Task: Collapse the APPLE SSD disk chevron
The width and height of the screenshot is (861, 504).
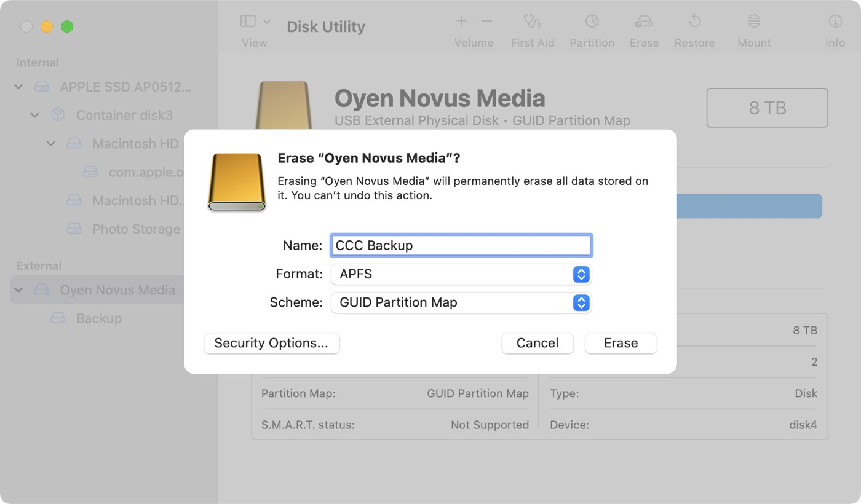Action: coord(18,87)
